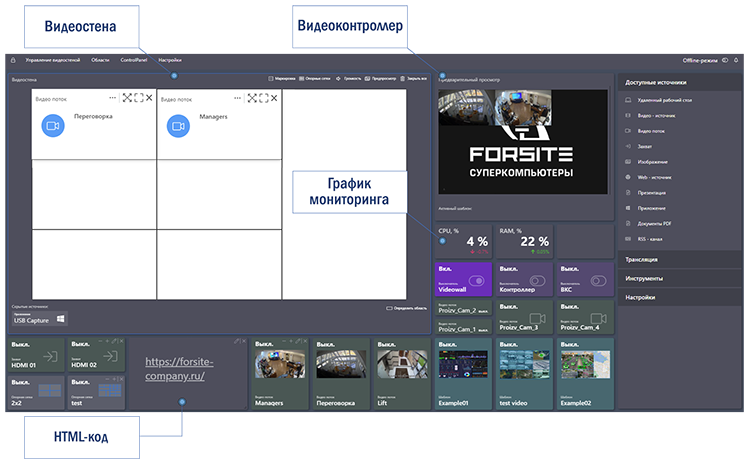Expand the Переговорка window with the arrows icon
750x462 pixels.
pyautogui.click(x=127, y=98)
